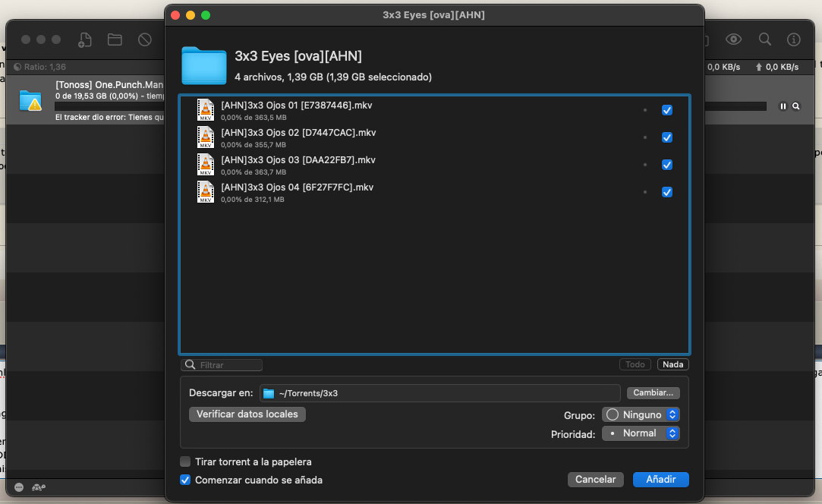
Task: Click the 3x3 Eyes [ova][AHN] heading
Action: (298, 56)
